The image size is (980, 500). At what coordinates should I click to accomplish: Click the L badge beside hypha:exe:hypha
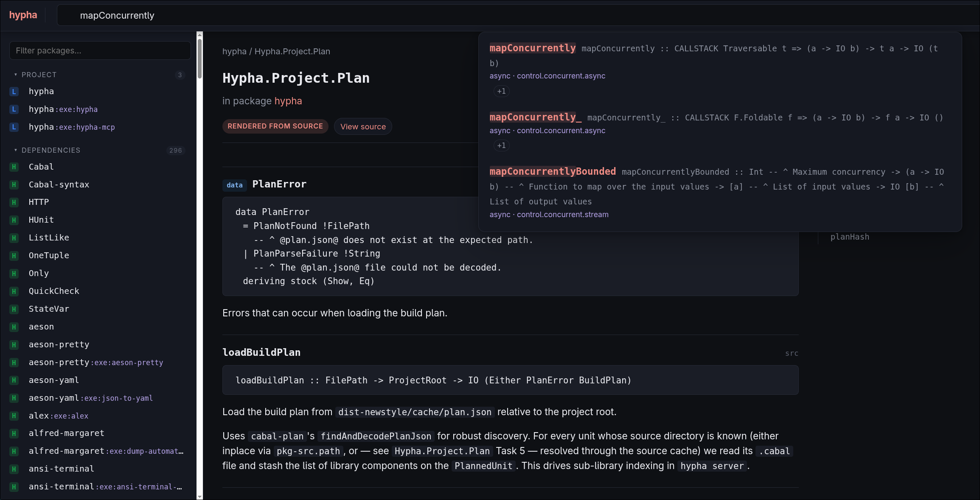point(14,109)
